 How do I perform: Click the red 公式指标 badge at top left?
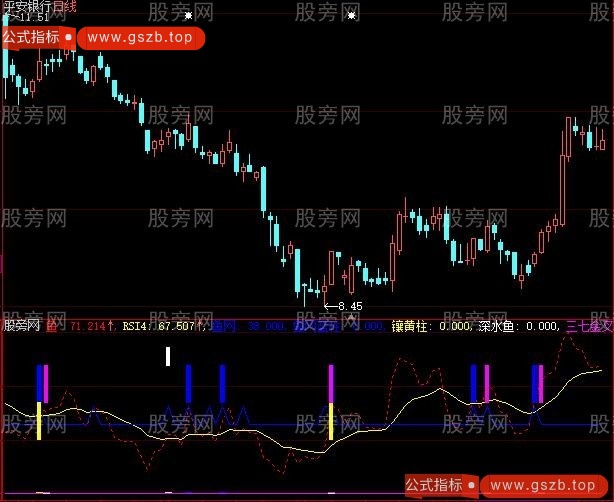coord(31,38)
